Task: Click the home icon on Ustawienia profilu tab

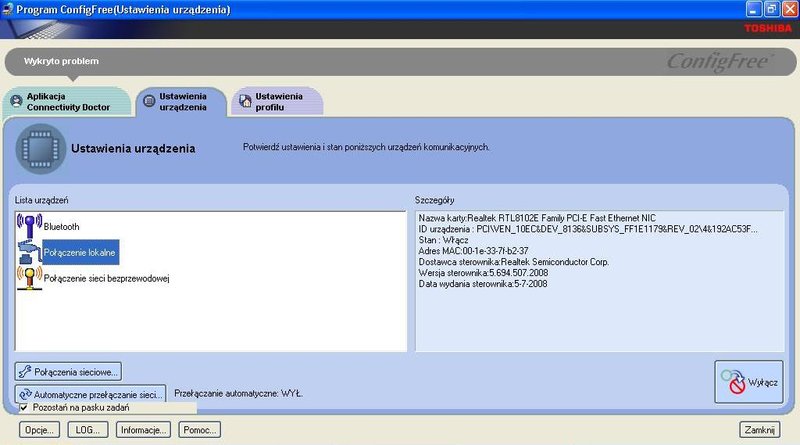Action: (245, 101)
